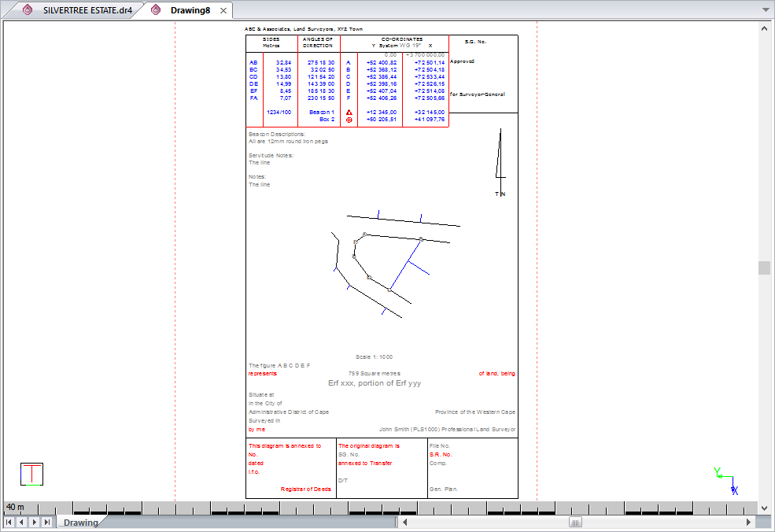Click the vertical scrollbar down arrow
Screen dimensions: 775x532
pos(764,508)
